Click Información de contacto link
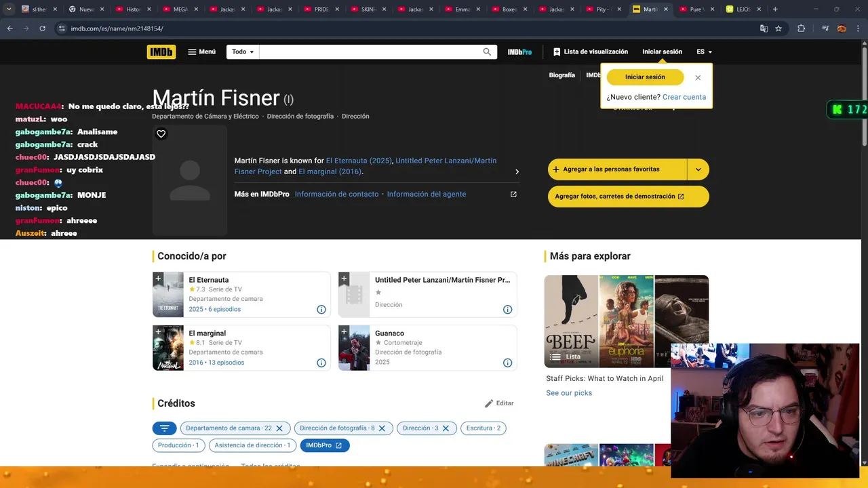Image resolution: width=868 pixels, height=488 pixels. tap(336, 195)
